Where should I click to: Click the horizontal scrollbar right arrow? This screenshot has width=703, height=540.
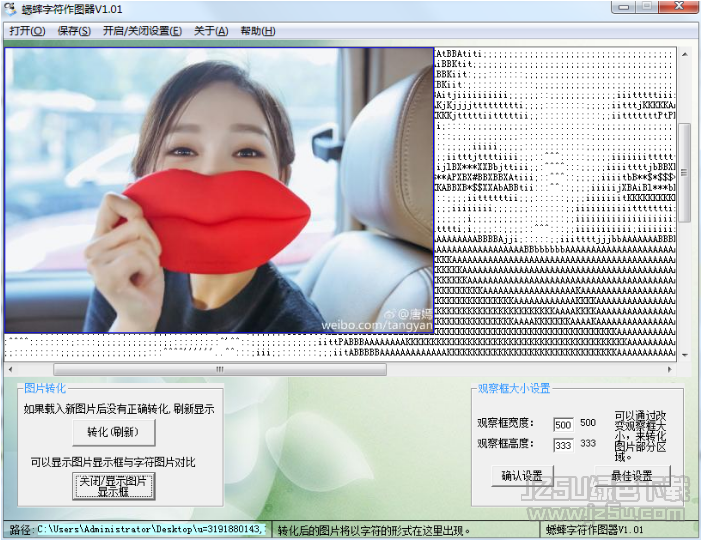point(670,370)
